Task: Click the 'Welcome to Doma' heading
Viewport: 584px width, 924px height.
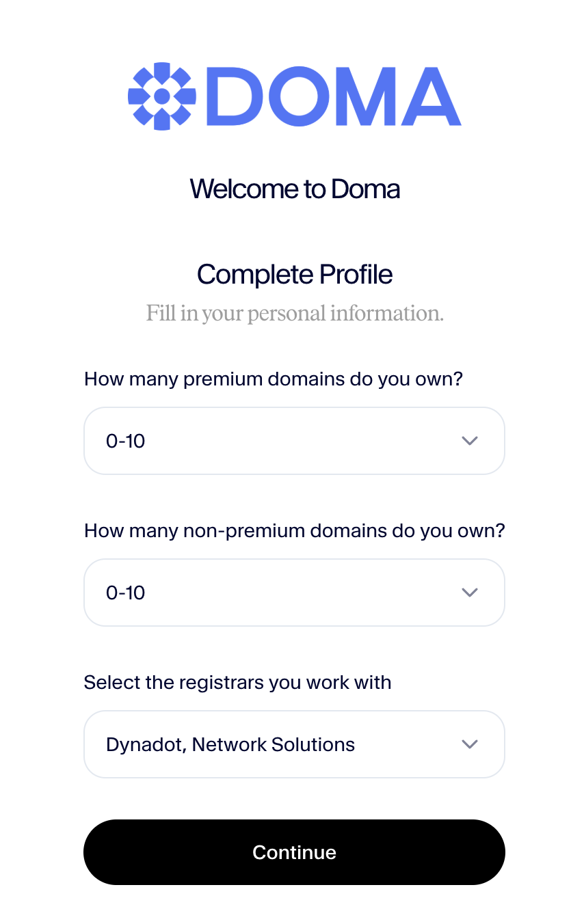Action: click(295, 189)
